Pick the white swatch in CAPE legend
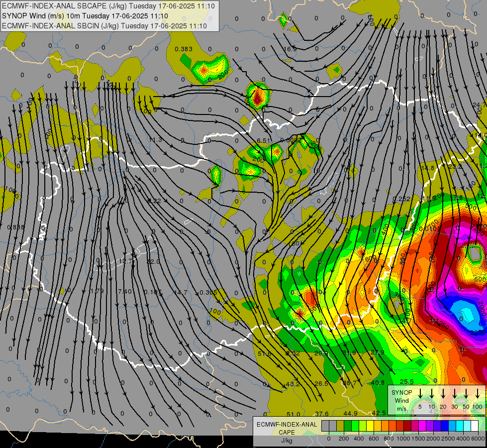487x448 pixels. [x=475, y=426]
